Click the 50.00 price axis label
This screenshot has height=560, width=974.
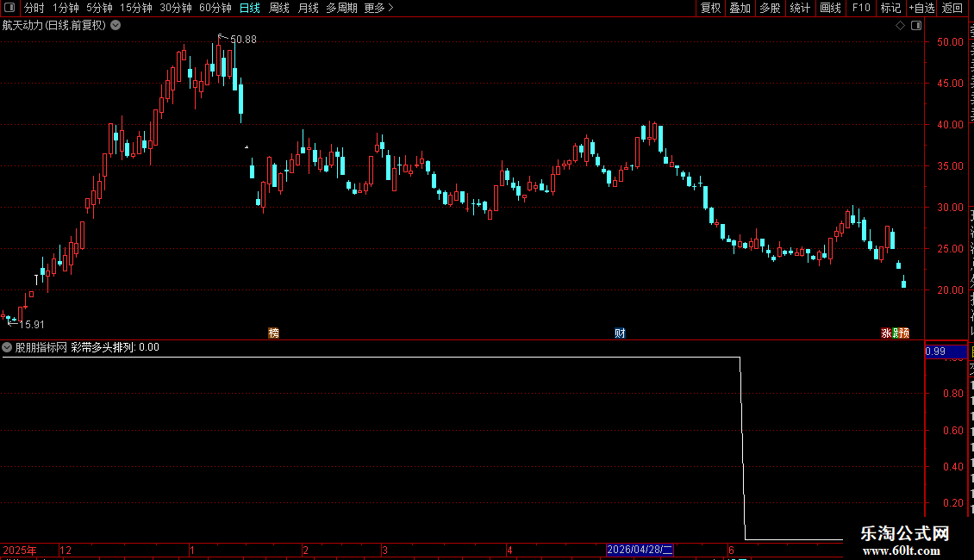pyautogui.click(x=951, y=42)
